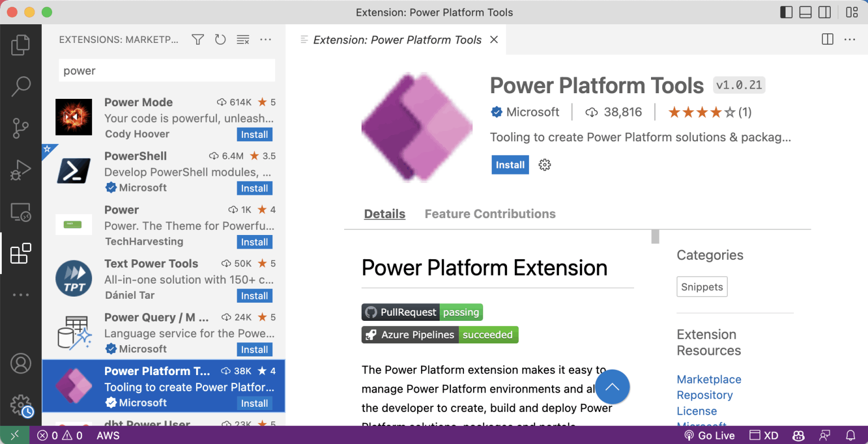Open Views and More Actions menu
Viewport: 868px width, 444px height.
(x=266, y=40)
